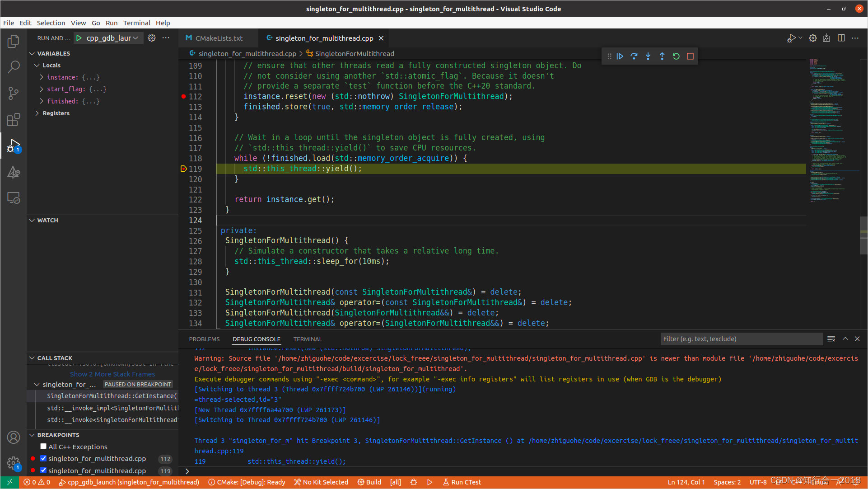Select the GetInstance stack frame
The image size is (868, 489).
tap(103, 396)
